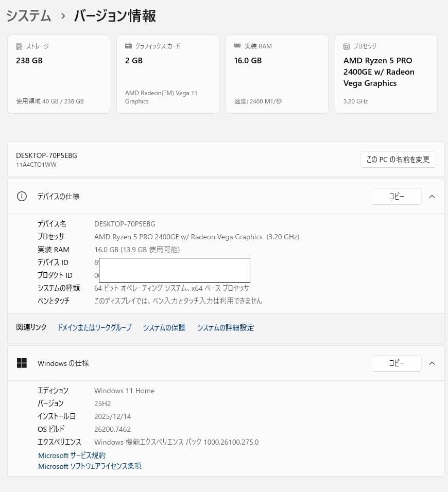This screenshot has width=448, height=492.
Task: Collapse the Windows の仕様 section chevron
Action: point(432,363)
